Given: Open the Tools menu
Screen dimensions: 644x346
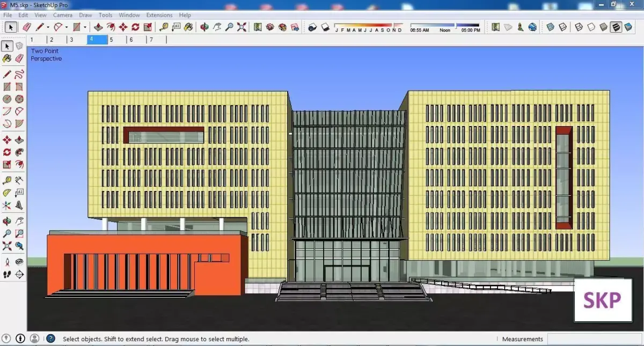Looking at the screenshot, I should tap(106, 15).
